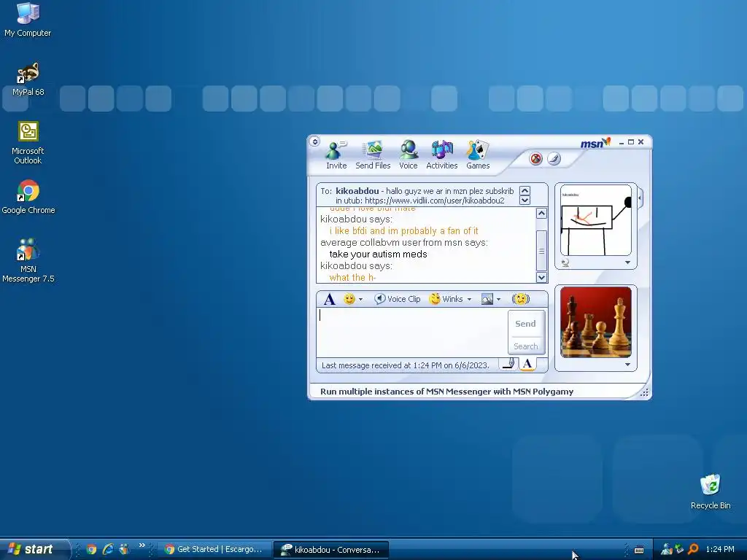
Task: Expand hidden quick launch items chevron
Action: pos(142,545)
